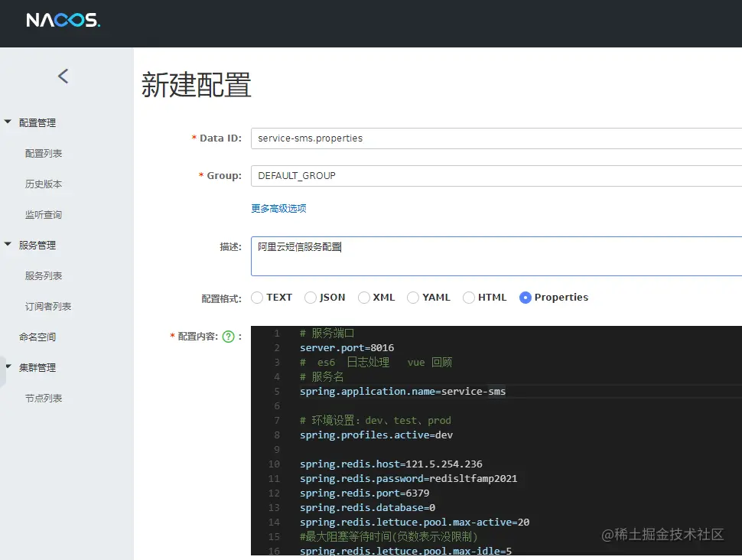Click comment line # 环境设置: dev、test、prod

tap(376, 420)
